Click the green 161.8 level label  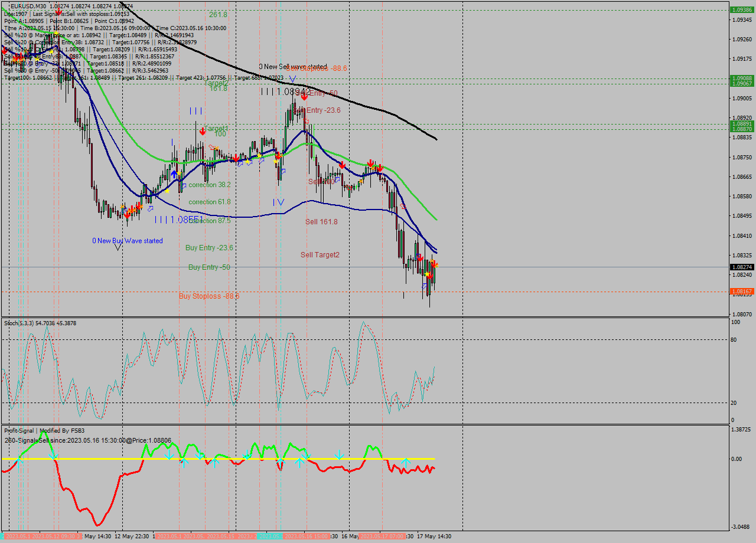point(218,88)
